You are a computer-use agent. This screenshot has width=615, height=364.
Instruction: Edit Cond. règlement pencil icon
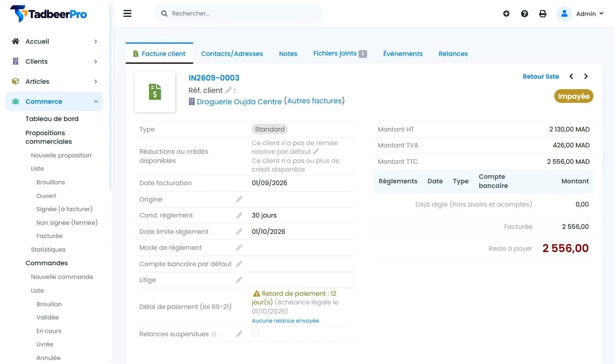239,215
